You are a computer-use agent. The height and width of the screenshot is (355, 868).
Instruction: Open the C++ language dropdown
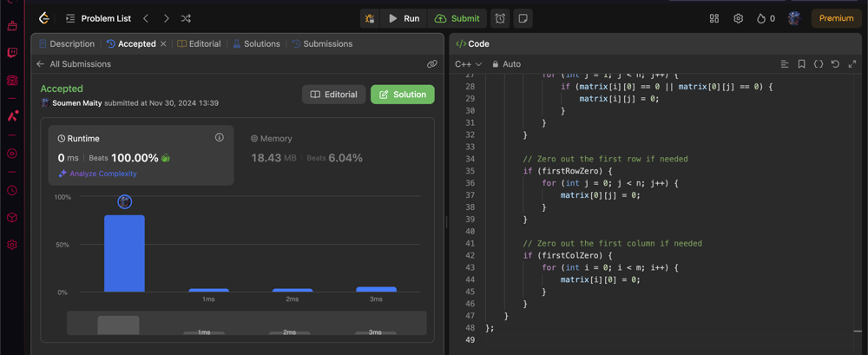click(x=469, y=64)
